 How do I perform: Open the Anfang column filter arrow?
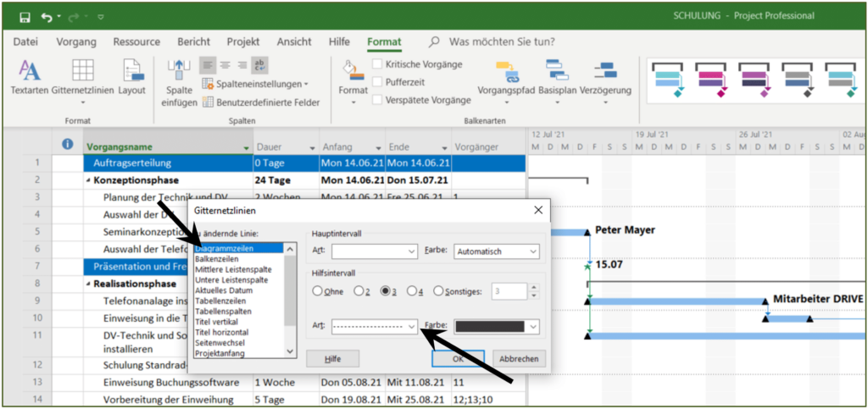click(379, 148)
